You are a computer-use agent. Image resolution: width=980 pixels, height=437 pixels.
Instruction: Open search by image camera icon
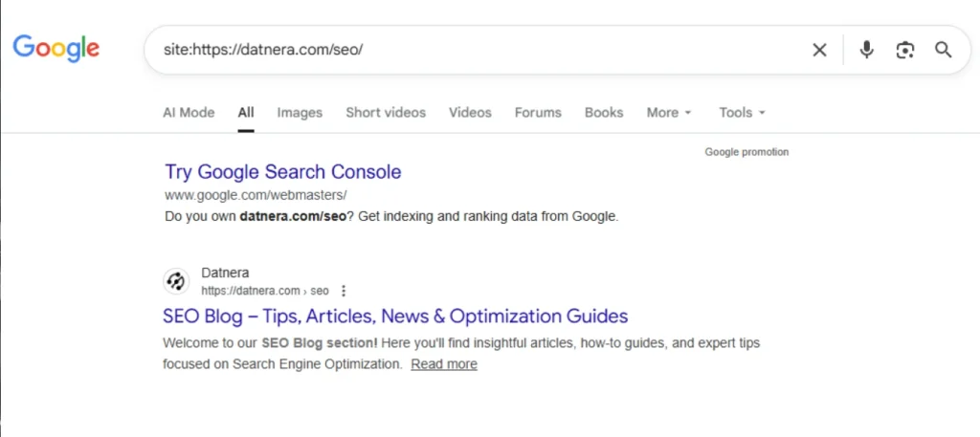pos(905,50)
